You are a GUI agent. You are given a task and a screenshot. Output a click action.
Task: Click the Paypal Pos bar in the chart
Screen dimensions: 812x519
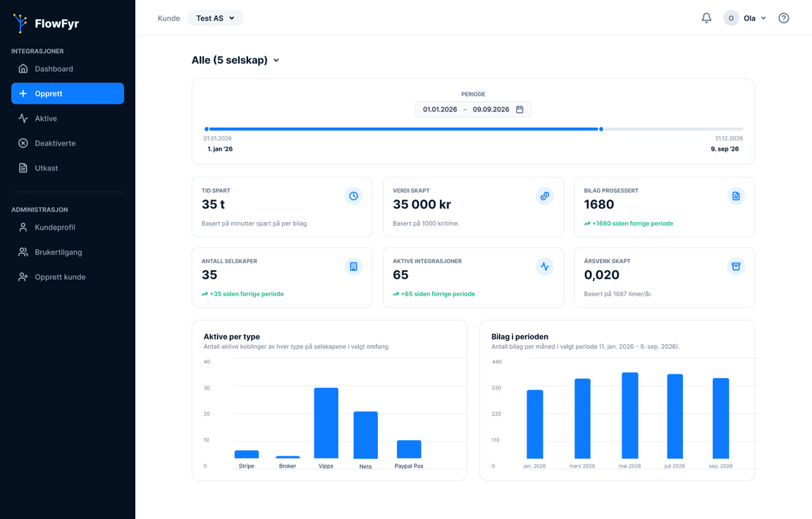409,449
